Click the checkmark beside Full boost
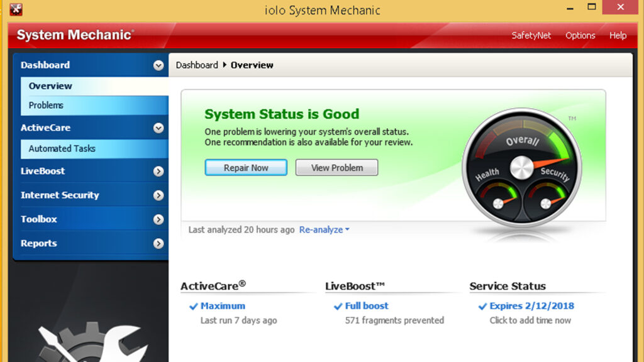 tap(338, 306)
